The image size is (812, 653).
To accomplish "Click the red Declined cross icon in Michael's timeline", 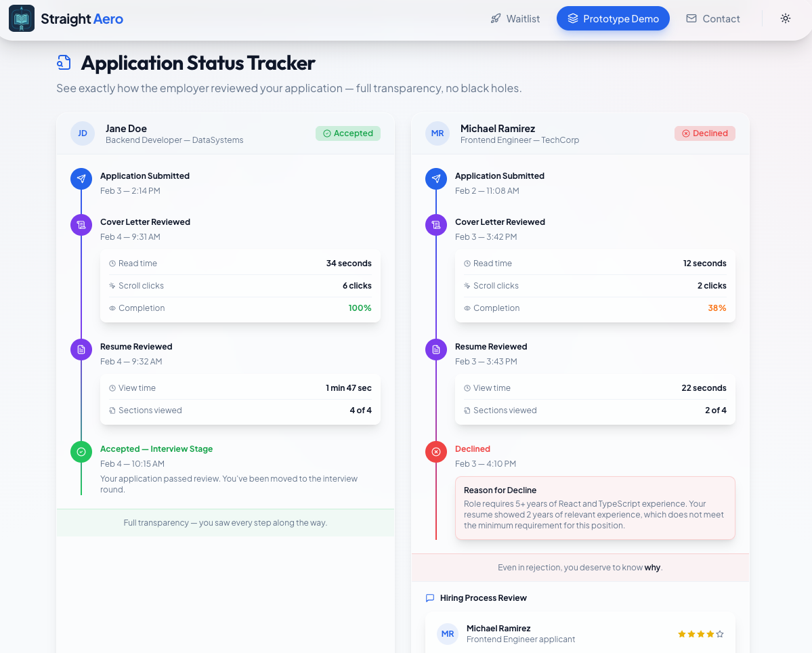I will coord(435,451).
